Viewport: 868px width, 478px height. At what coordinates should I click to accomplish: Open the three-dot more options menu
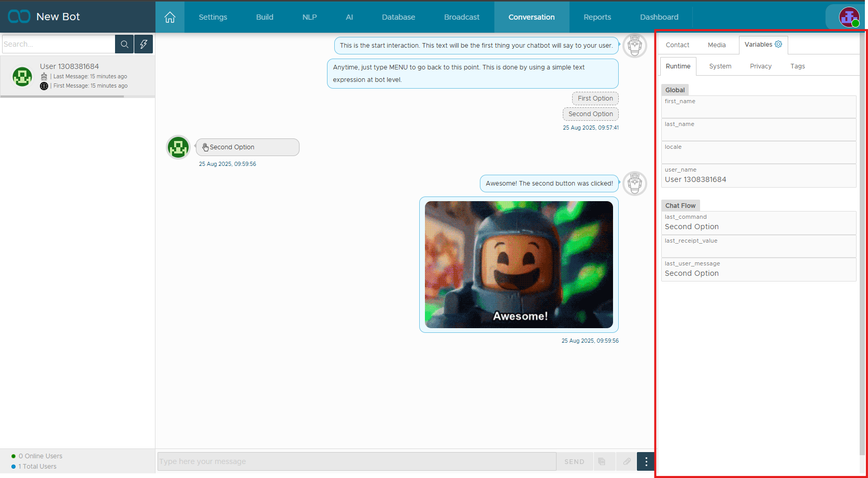pyautogui.click(x=646, y=461)
